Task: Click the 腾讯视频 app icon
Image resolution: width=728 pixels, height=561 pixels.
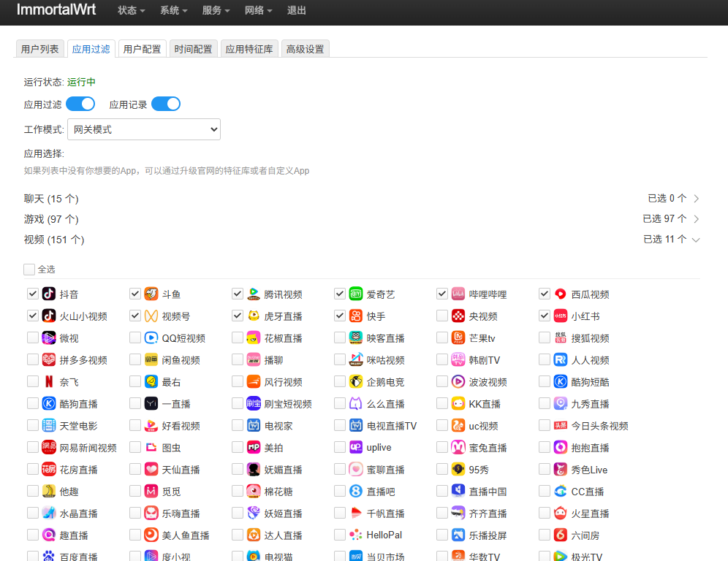Action: click(x=254, y=294)
